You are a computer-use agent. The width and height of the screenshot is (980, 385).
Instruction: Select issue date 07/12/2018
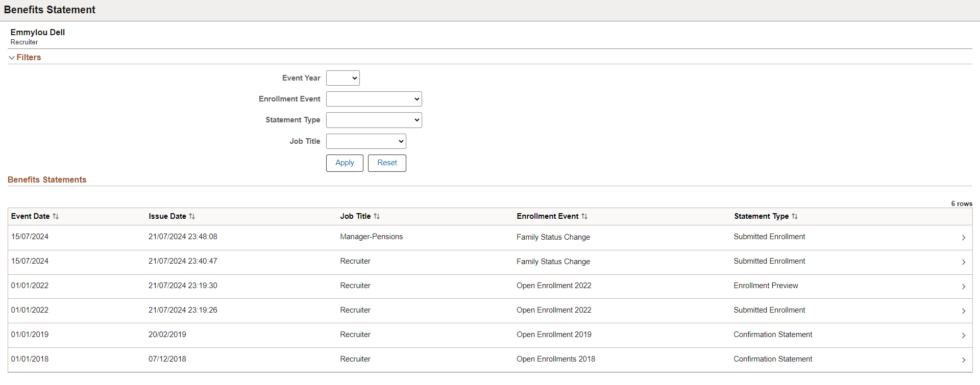click(167, 359)
